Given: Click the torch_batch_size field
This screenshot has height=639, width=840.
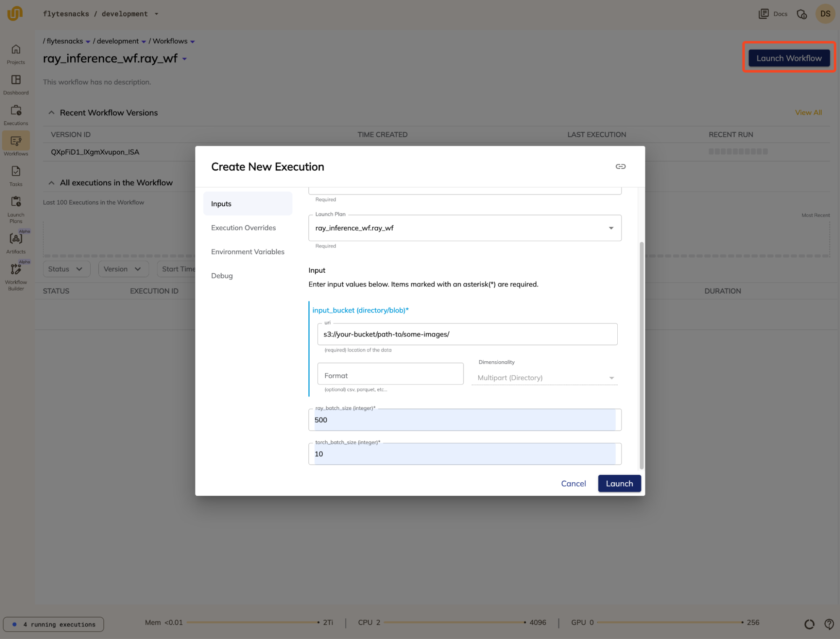Looking at the screenshot, I should point(465,454).
